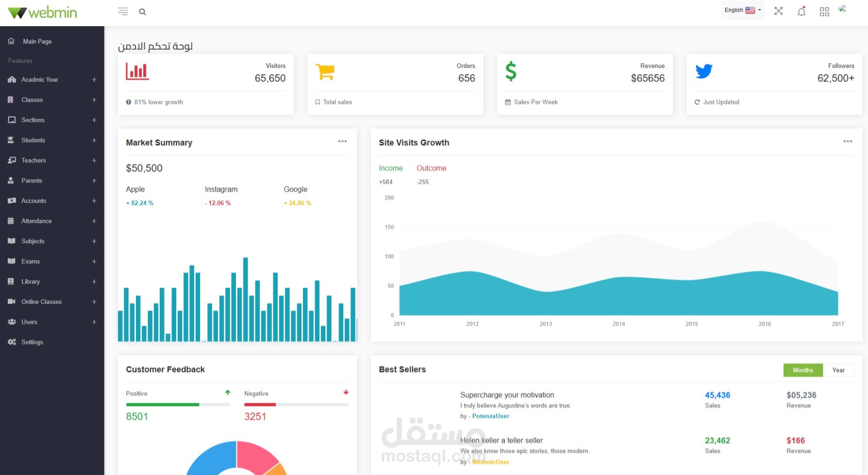Click the fullscreen expand icon
The image size is (868, 475).
click(x=778, y=11)
